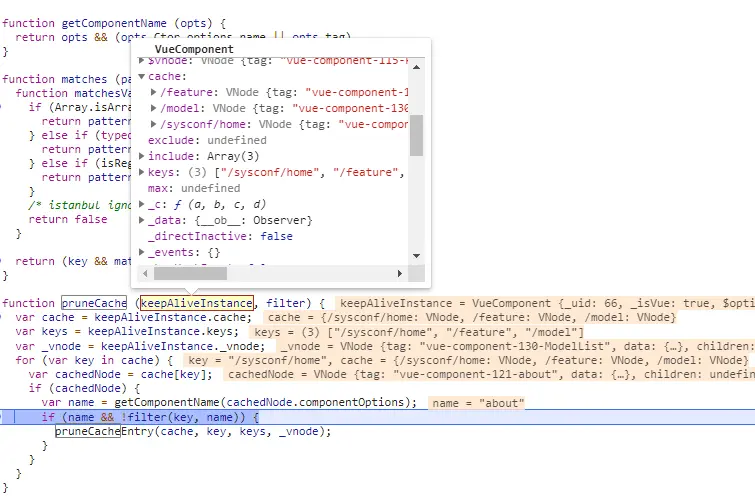Expand the /sysconf/home VNode entry
Image resolution: width=755 pixels, height=500 pixels.
154,124
